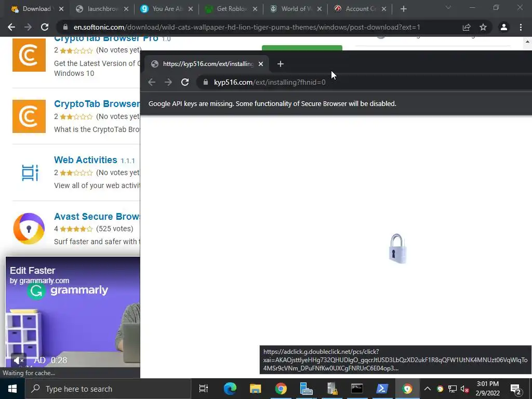
Task: Show hidden system tray icons
Action: point(428,389)
